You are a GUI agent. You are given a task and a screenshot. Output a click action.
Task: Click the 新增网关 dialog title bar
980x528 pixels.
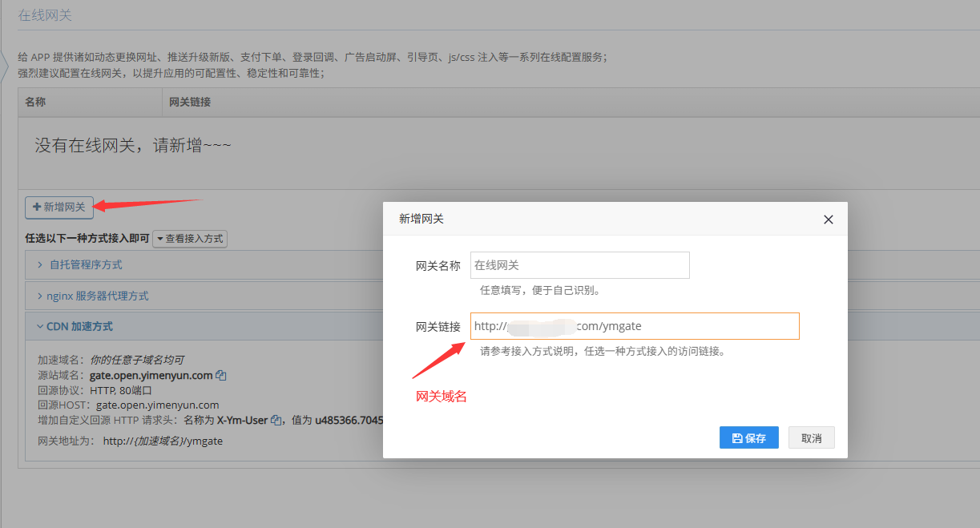561,219
